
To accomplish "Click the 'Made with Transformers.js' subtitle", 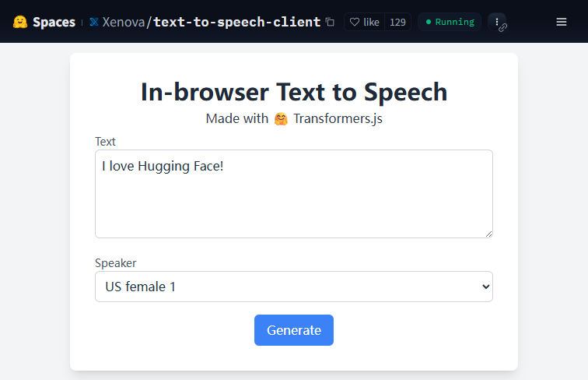I will [294, 118].
